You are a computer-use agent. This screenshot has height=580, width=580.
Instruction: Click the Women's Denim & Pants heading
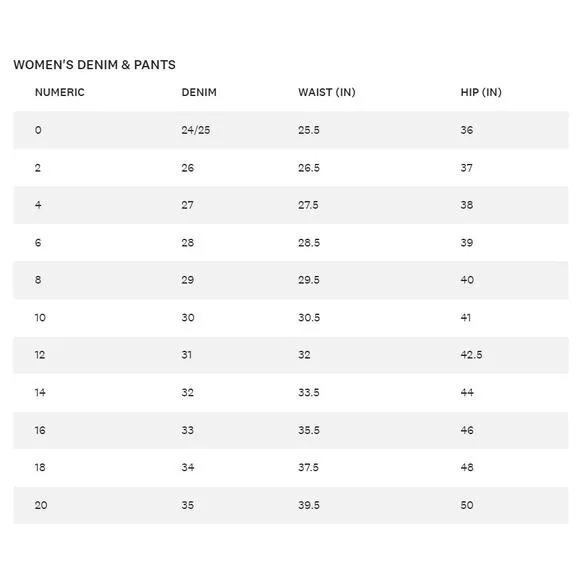(94, 65)
